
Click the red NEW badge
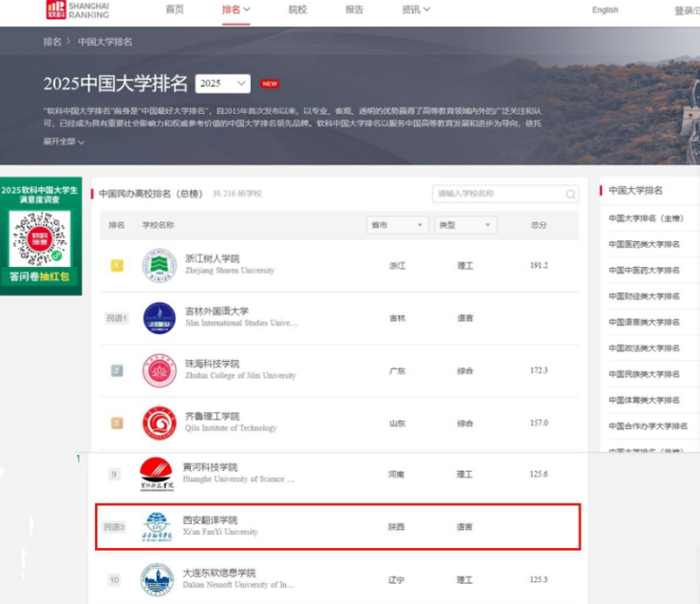click(270, 84)
